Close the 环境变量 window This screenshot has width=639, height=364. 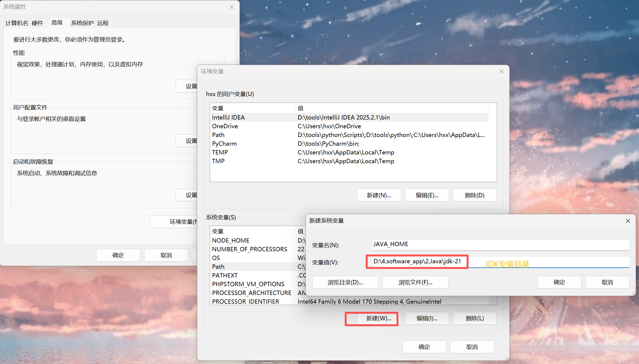501,71
